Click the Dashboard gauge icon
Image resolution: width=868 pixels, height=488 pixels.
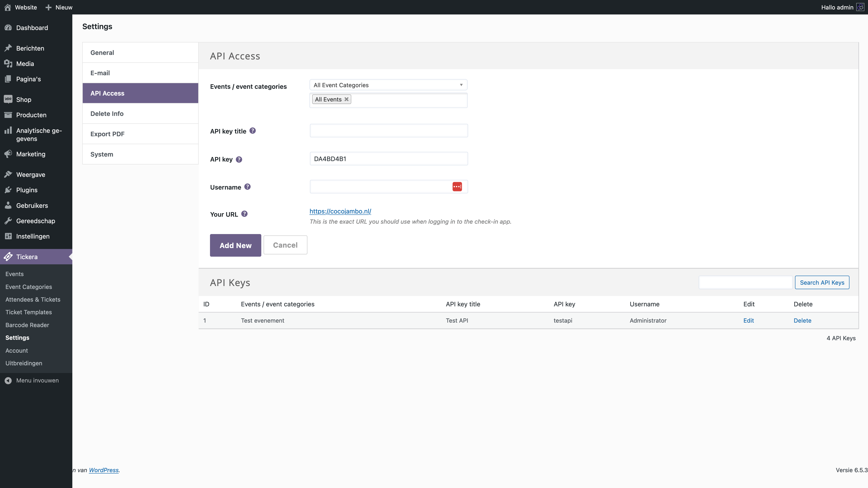pyautogui.click(x=8, y=28)
